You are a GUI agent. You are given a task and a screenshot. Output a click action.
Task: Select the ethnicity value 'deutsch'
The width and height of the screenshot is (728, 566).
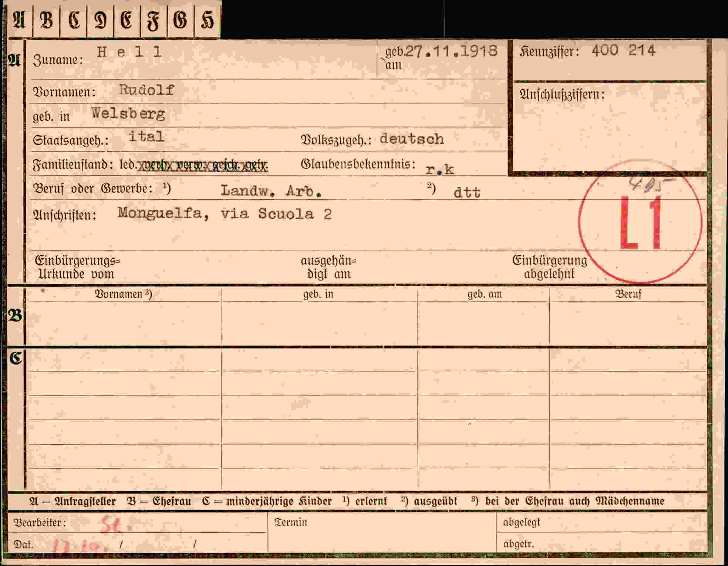pyautogui.click(x=412, y=138)
